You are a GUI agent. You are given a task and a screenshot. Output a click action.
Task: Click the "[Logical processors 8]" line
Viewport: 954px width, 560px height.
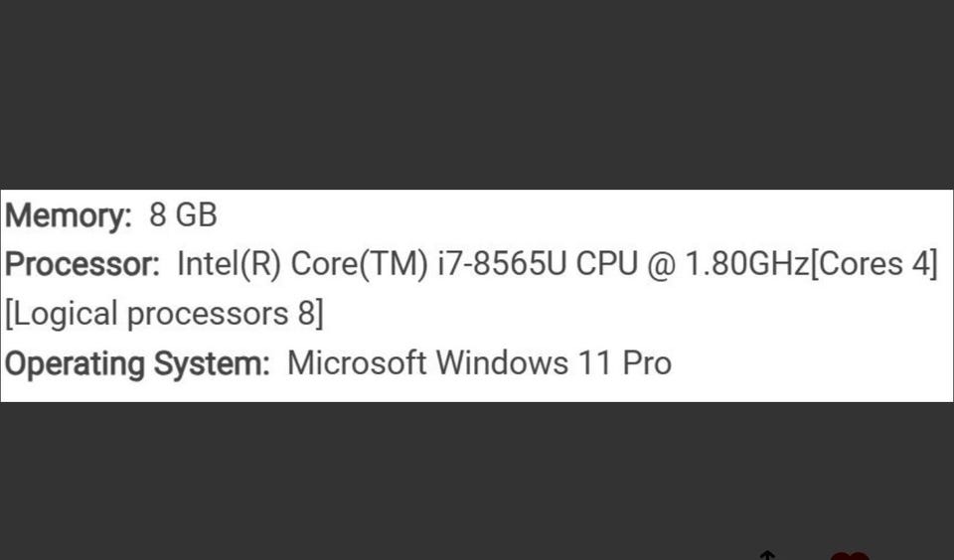164,314
